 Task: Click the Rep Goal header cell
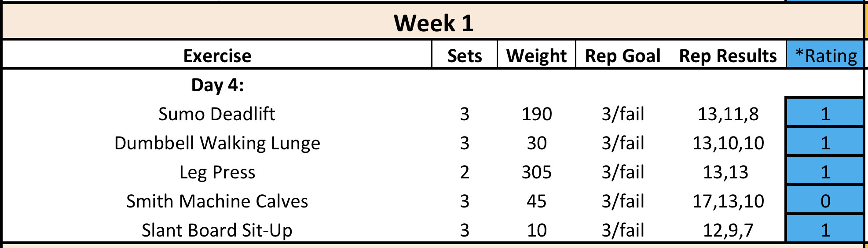[x=623, y=56]
